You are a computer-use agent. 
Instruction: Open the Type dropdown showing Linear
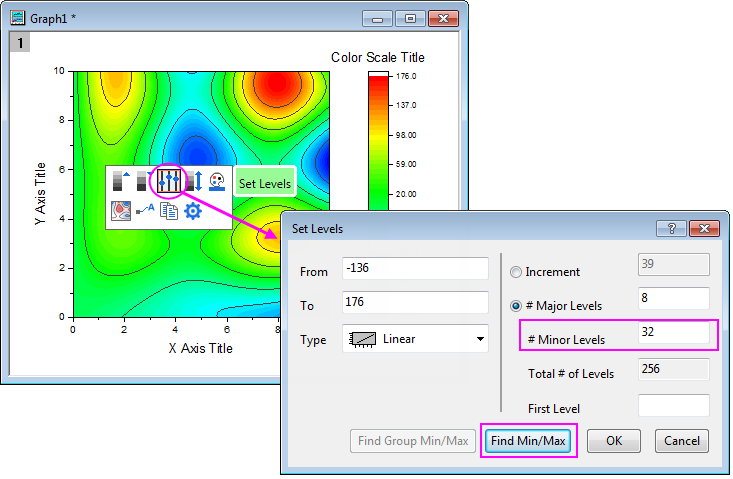[x=415, y=339]
